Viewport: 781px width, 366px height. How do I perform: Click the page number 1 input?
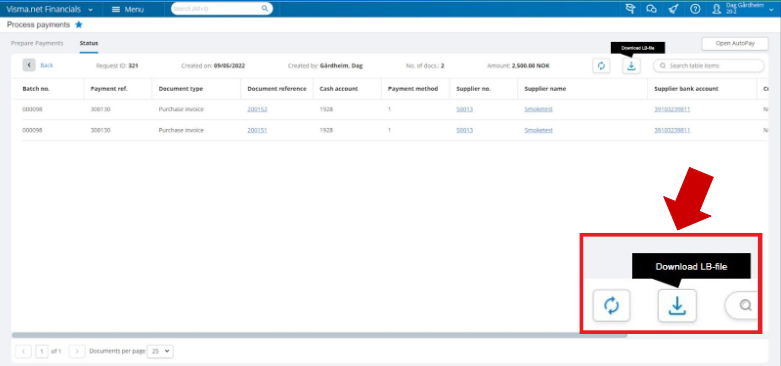42,351
